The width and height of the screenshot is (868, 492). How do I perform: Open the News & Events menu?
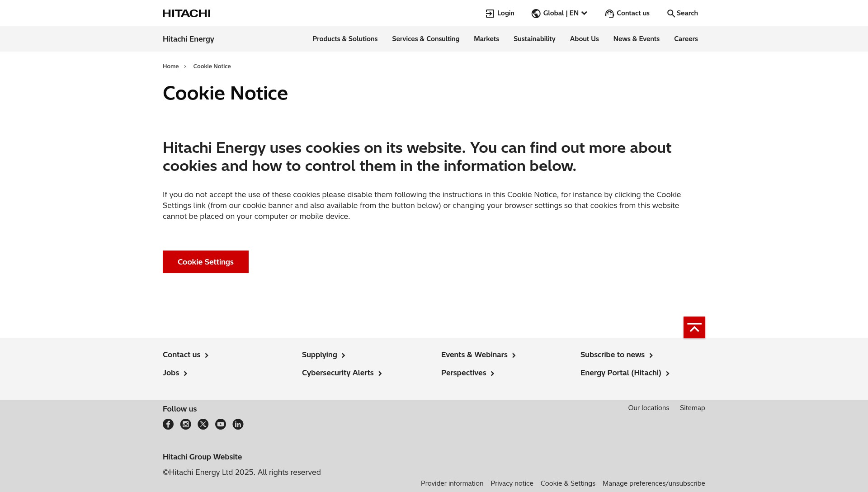[x=636, y=39]
